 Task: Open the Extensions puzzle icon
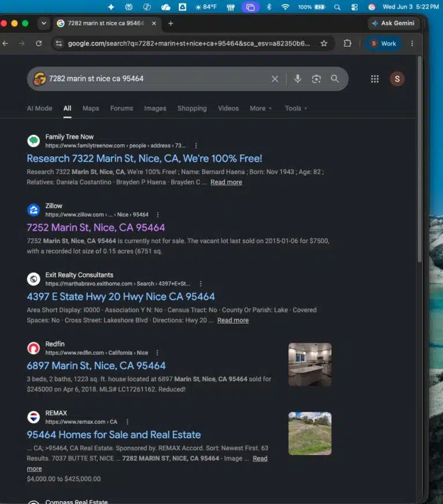(347, 43)
